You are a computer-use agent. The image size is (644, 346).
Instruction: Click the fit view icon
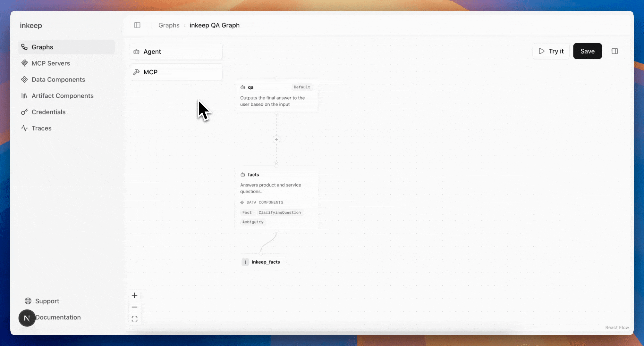click(x=135, y=319)
